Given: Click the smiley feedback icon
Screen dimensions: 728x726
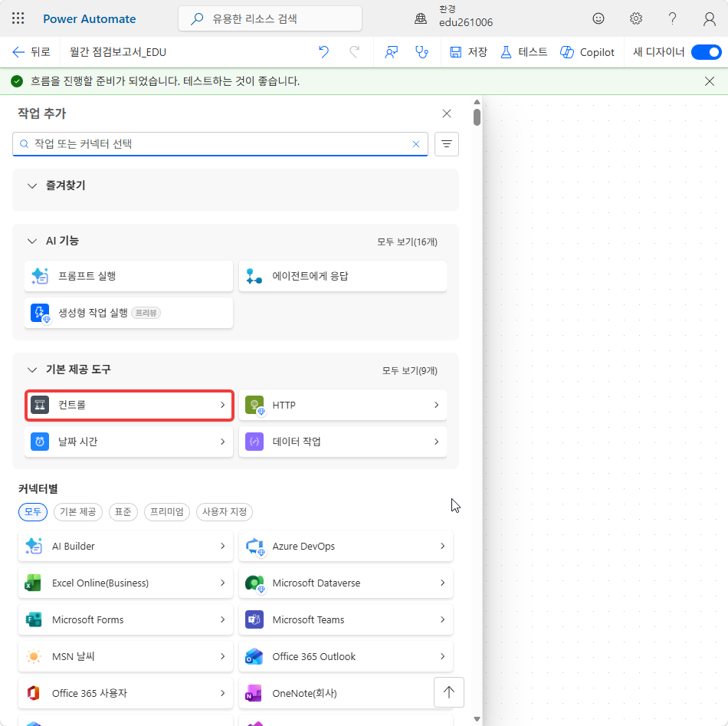Looking at the screenshot, I should click(598, 18).
